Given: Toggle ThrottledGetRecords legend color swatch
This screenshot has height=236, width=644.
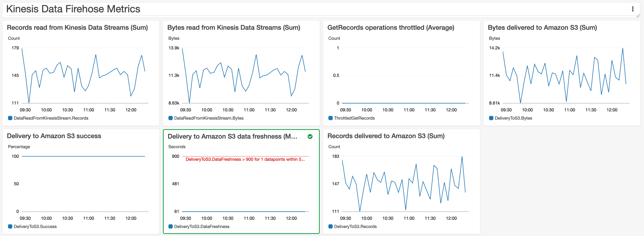Looking at the screenshot, I should point(330,118).
